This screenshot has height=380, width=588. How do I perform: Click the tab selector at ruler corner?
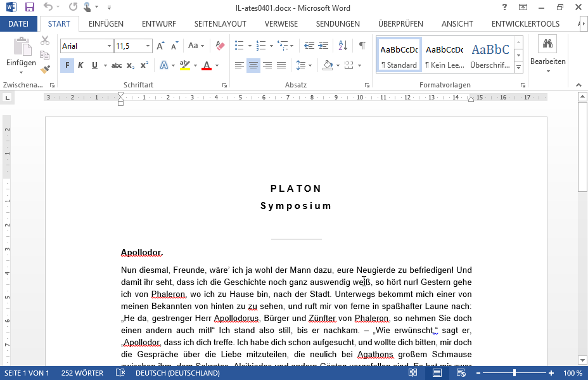pos(7,98)
